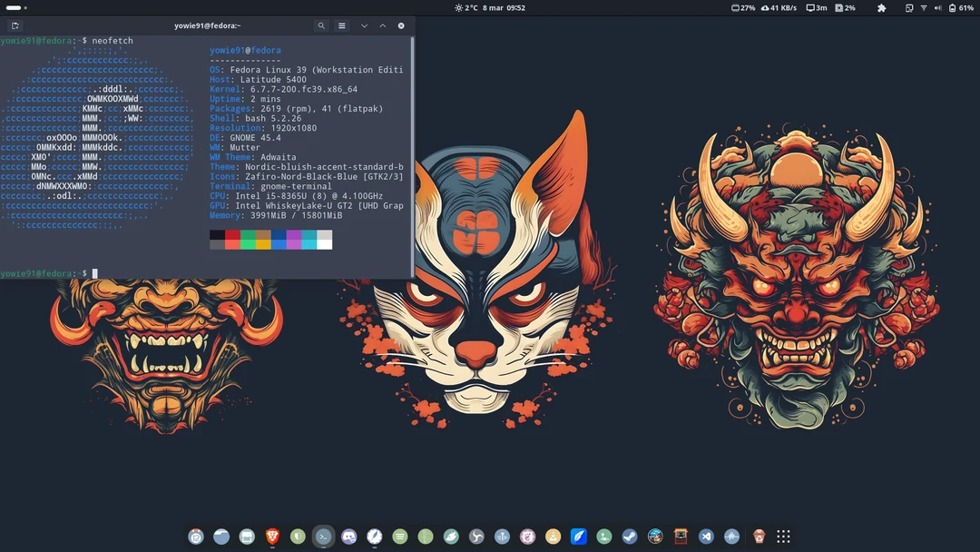Click the upward chevron in the terminal header
The image size is (980, 552).
(x=382, y=25)
